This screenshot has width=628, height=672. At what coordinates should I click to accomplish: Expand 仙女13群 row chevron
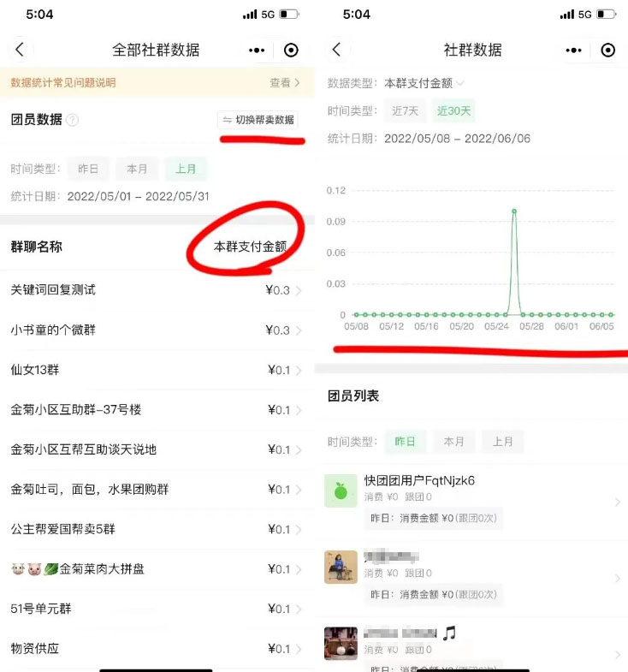point(299,371)
